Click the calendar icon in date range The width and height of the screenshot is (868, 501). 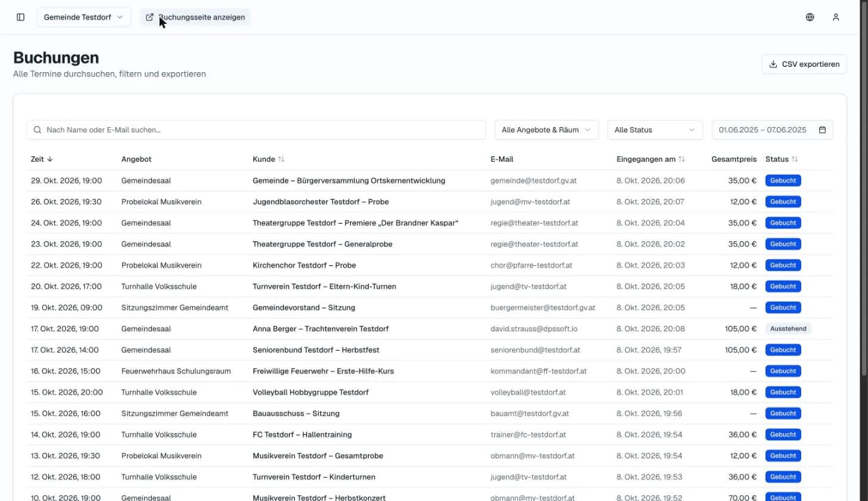point(822,130)
